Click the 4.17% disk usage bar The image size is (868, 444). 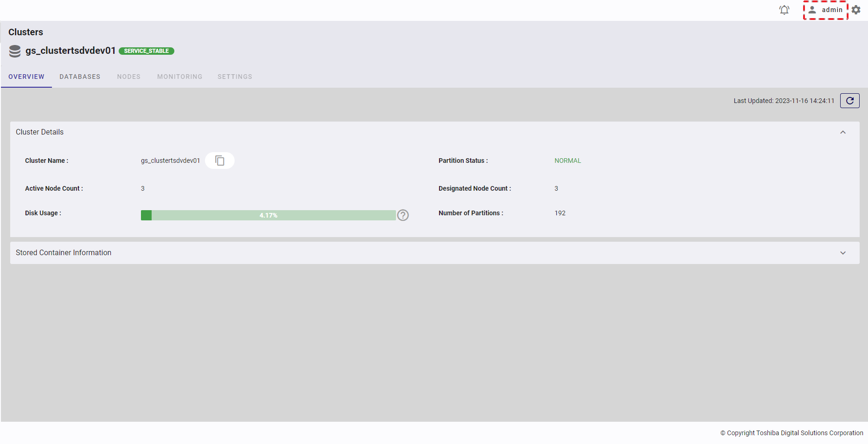268,215
